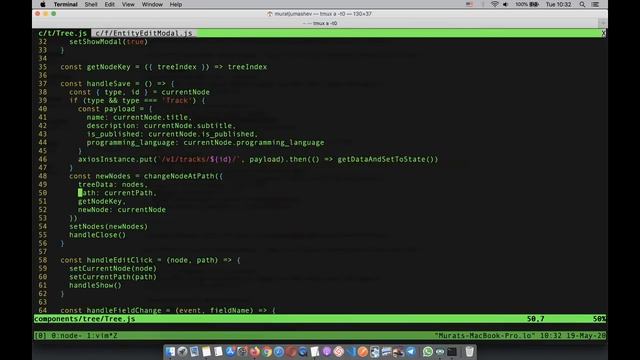The width and height of the screenshot is (640, 360).
Task: Open the purple Podcasts-style Dock icon
Action: 327,351
